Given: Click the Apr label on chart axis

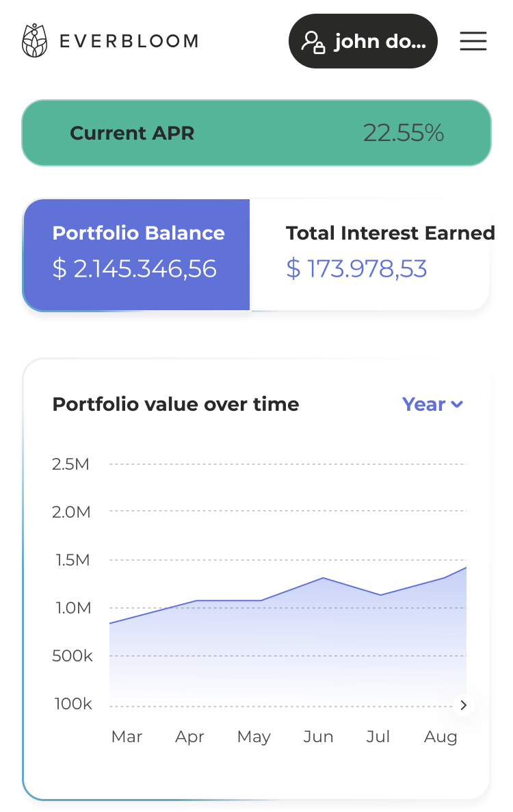Looking at the screenshot, I should tap(189, 737).
